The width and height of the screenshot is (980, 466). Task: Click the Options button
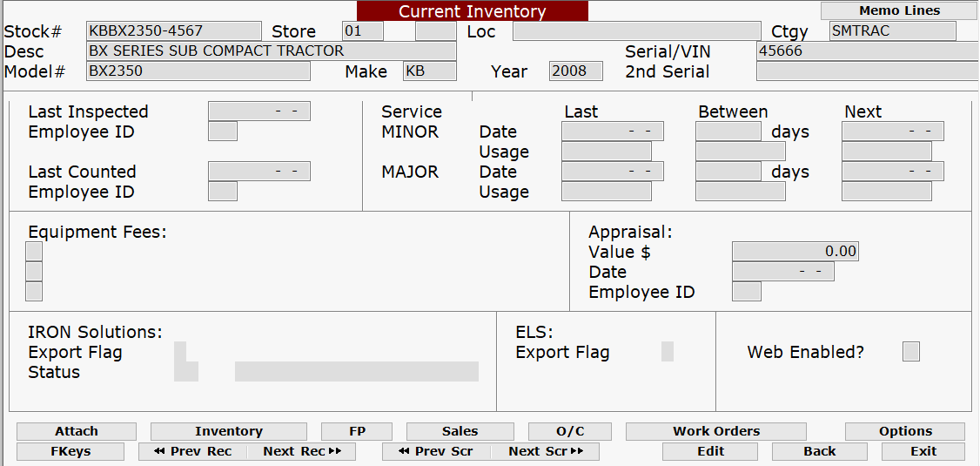[905, 432]
